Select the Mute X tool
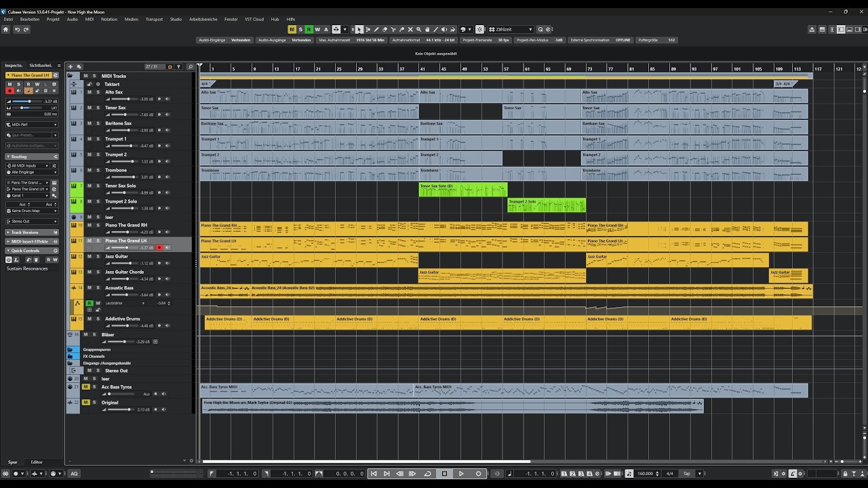This screenshot has height=488, width=868. click(410, 29)
